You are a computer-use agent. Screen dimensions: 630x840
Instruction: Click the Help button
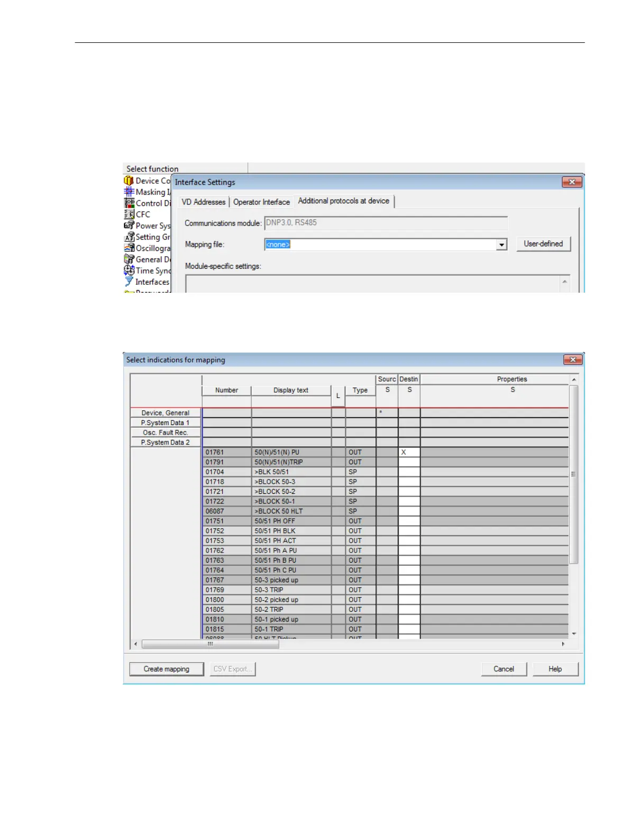click(x=555, y=669)
